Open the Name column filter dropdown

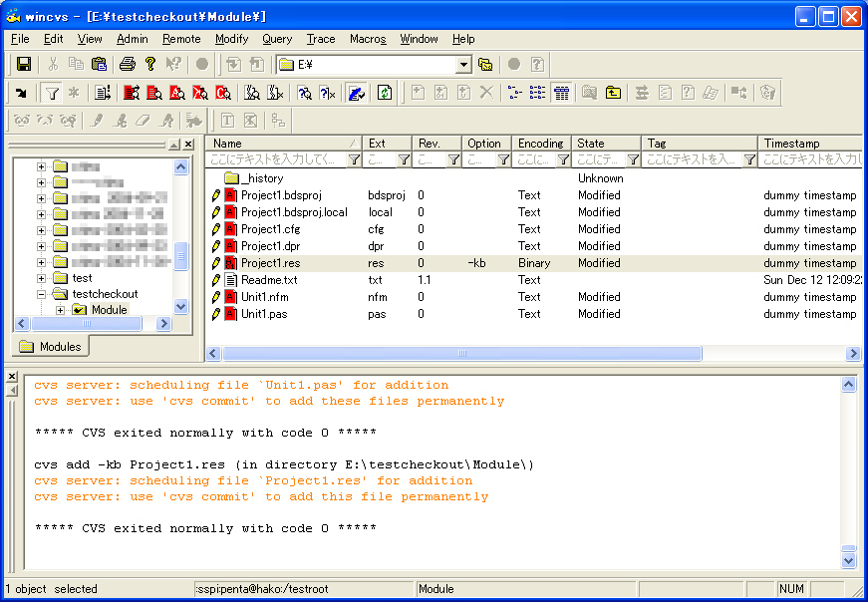click(x=354, y=159)
